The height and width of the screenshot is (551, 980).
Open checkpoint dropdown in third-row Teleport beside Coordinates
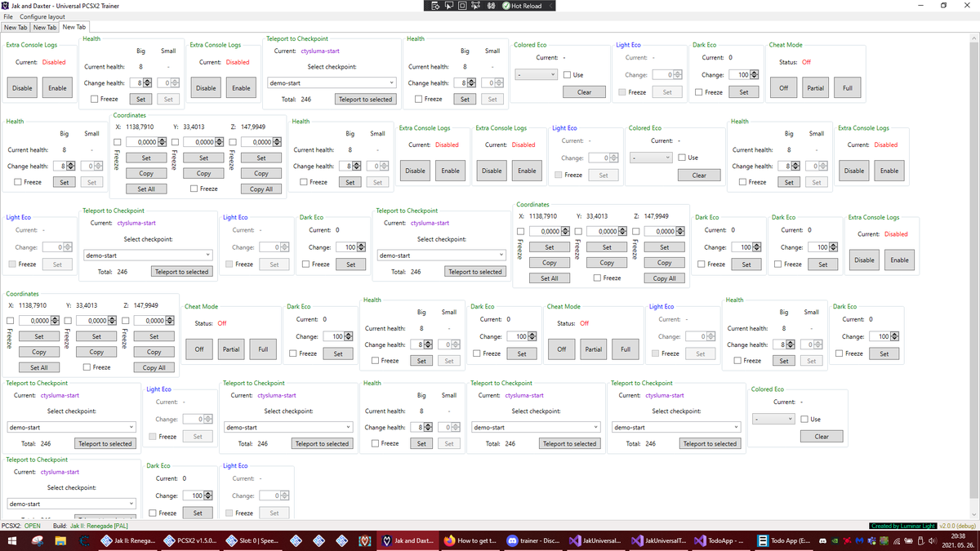441,256
